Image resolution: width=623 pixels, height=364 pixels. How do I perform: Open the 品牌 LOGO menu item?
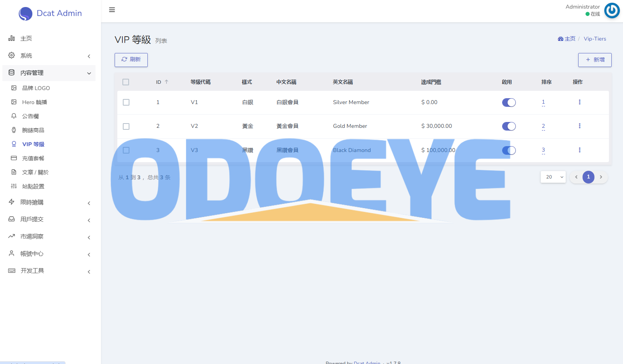click(x=49, y=88)
